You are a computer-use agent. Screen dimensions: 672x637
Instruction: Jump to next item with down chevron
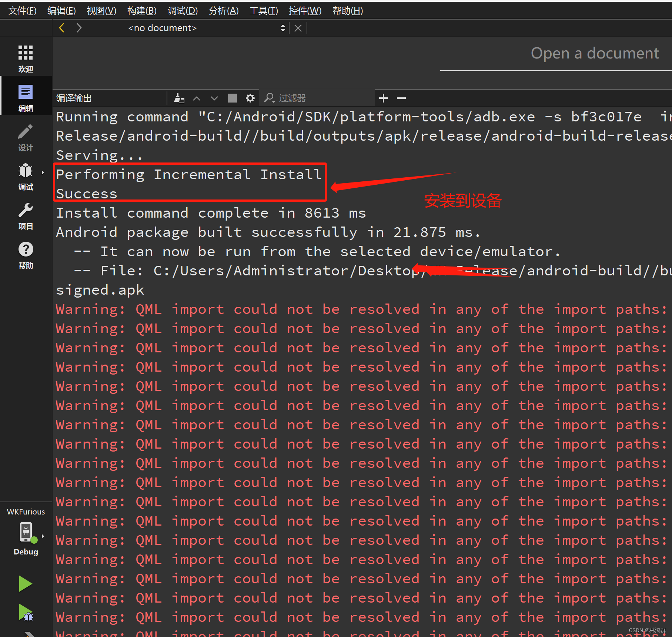point(214,98)
